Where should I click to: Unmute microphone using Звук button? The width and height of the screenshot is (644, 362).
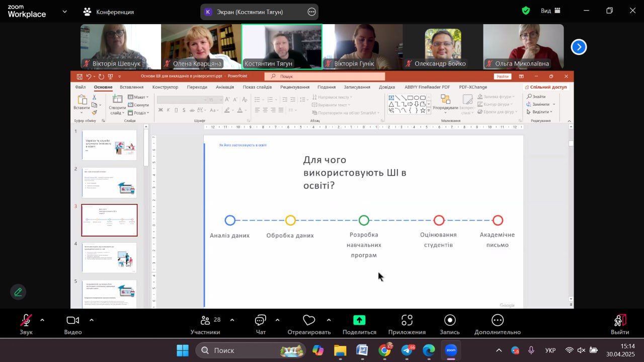26,321
